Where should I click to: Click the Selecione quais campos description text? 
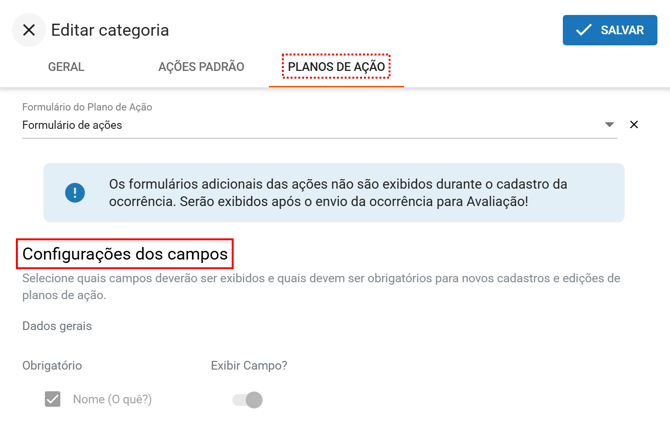tap(321, 286)
